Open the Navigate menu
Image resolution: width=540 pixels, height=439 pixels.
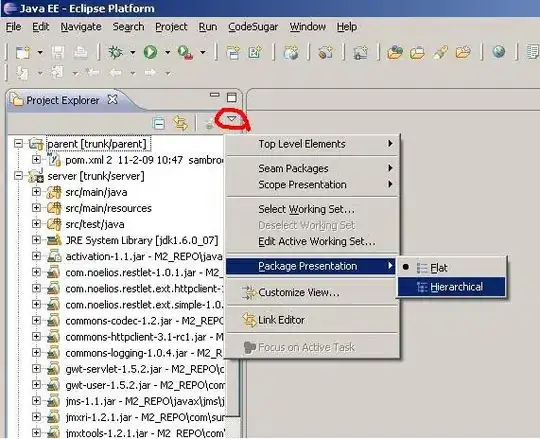(81, 27)
